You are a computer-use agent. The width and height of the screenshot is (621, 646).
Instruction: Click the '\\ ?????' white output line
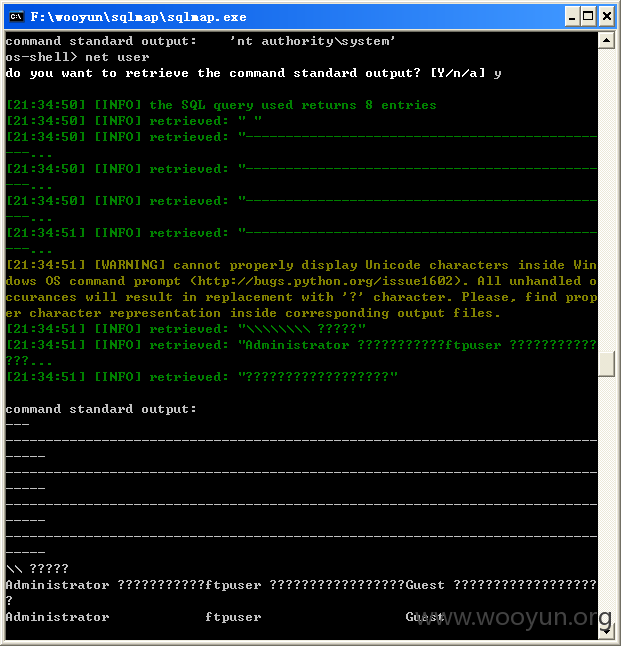tap(37, 569)
